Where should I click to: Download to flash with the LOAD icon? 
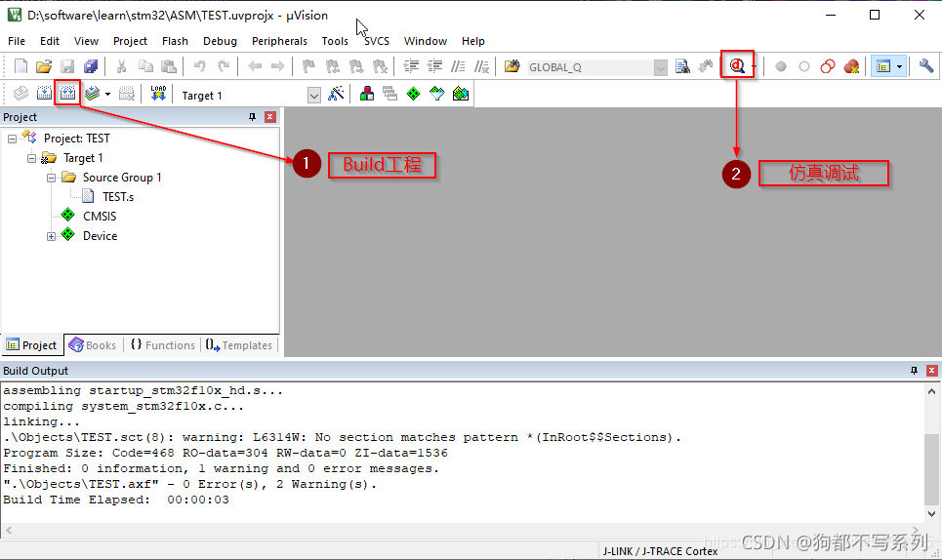158,94
